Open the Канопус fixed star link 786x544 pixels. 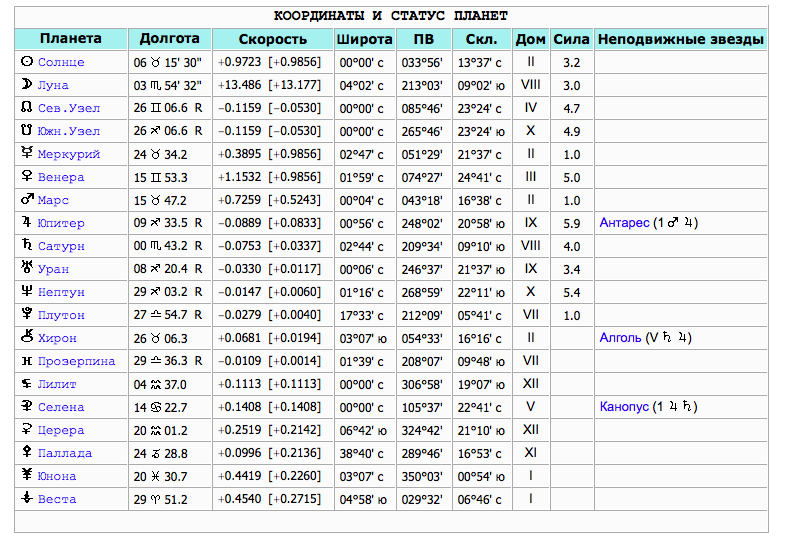tap(624, 407)
